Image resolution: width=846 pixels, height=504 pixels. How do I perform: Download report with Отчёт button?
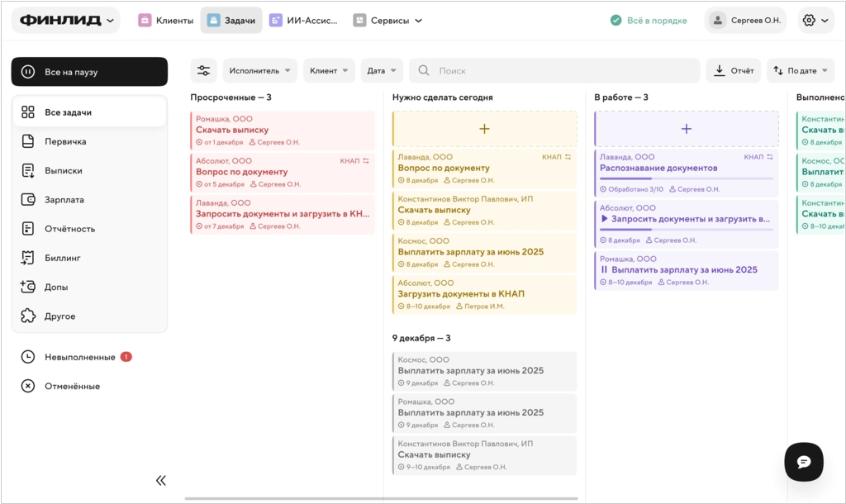coord(733,71)
